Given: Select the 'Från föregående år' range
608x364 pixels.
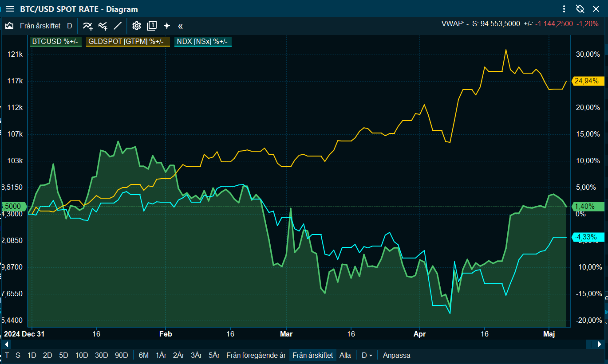Looking at the screenshot, I should coord(256,355).
